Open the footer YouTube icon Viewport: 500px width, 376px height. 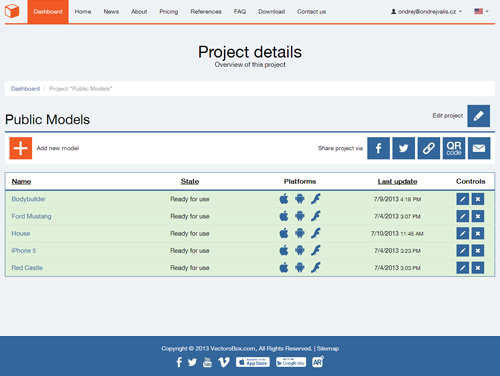pyautogui.click(x=207, y=362)
